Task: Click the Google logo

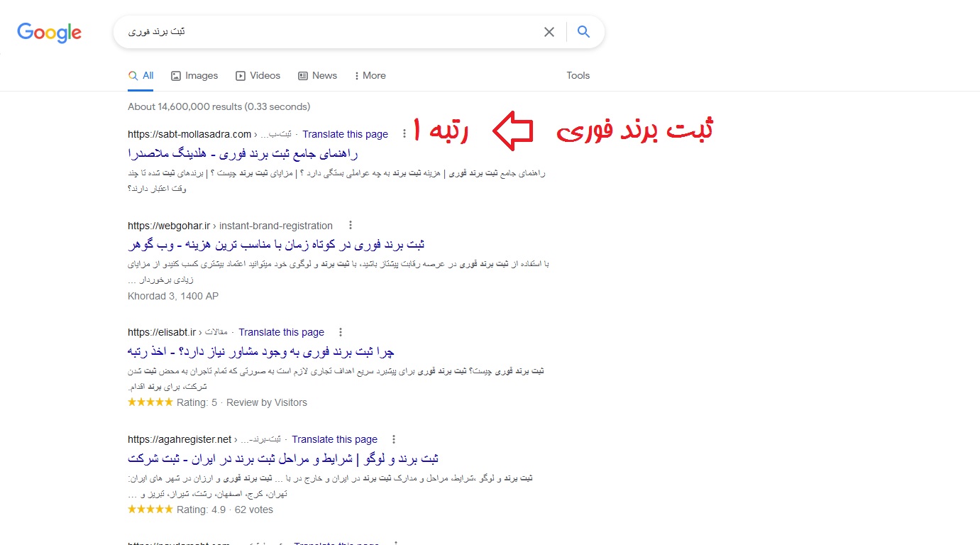Action: [49, 33]
